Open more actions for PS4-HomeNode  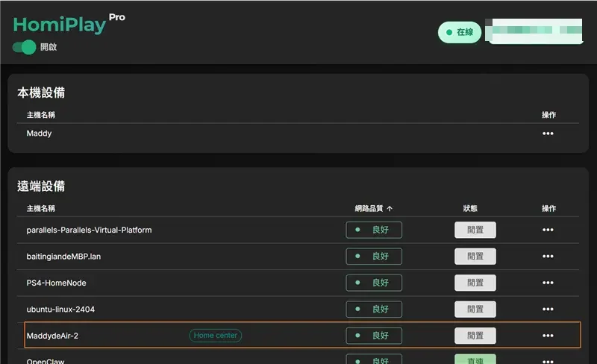(x=548, y=283)
